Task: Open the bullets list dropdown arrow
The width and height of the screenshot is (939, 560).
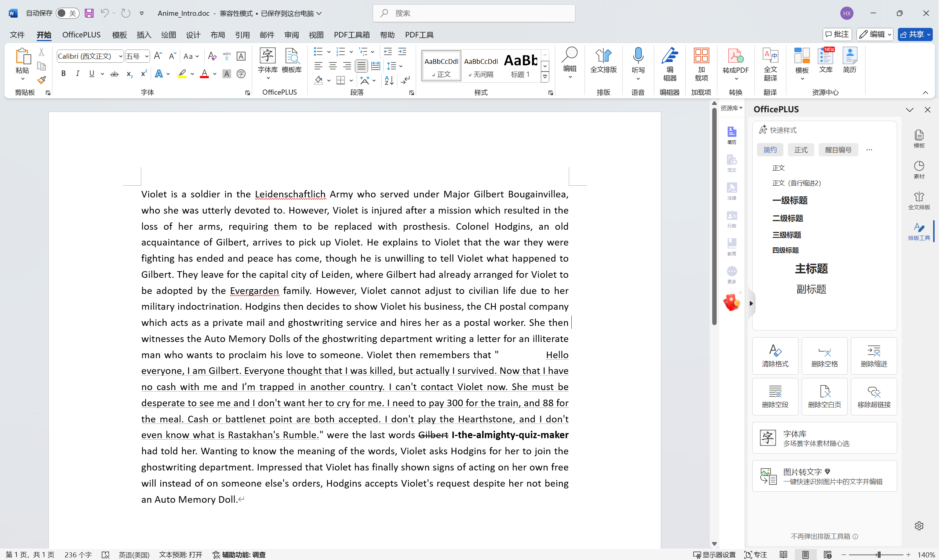Action: point(328,51)
